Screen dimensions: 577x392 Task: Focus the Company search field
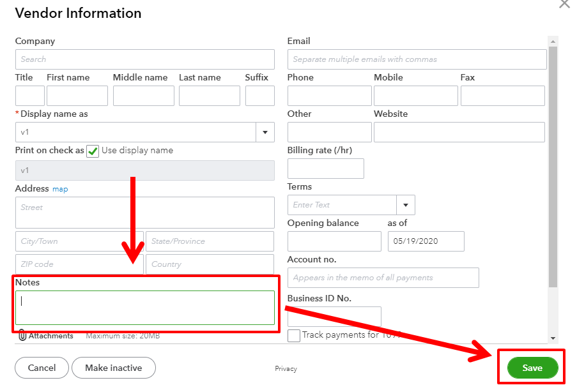click(145, 59)
